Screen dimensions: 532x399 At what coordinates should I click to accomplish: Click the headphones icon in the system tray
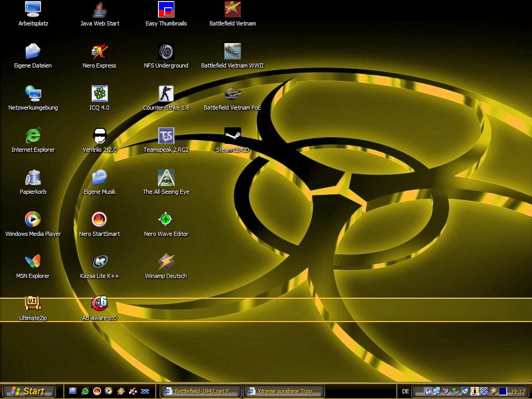tap(428, 392)
